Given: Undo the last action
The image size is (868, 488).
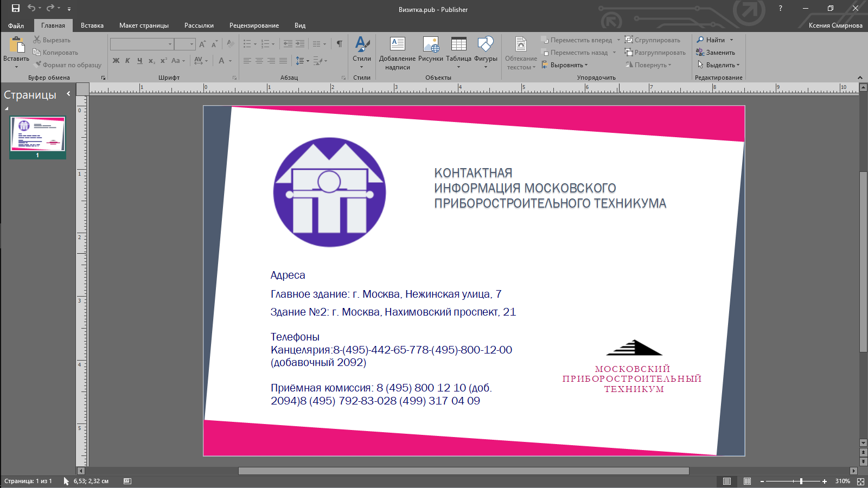Looking at the screenshot, I should pyautogui.click(x=31, y=8).
